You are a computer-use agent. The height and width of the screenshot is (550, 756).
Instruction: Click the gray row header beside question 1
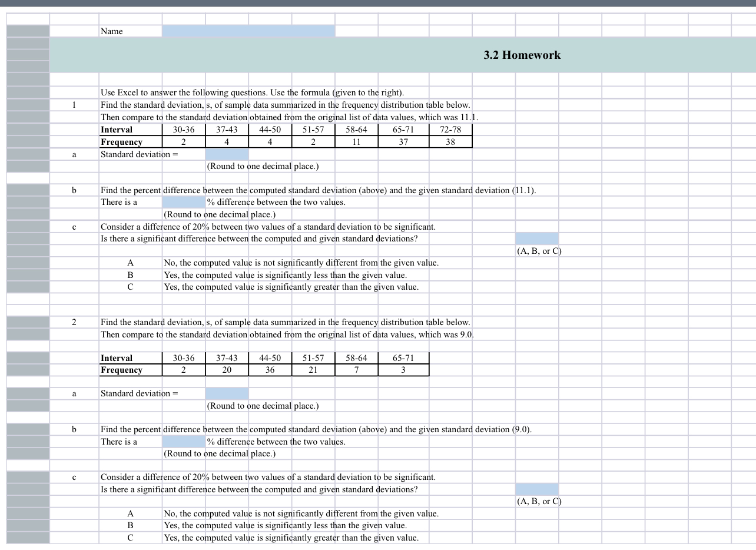pyautogui.click(x=27, y=105)
